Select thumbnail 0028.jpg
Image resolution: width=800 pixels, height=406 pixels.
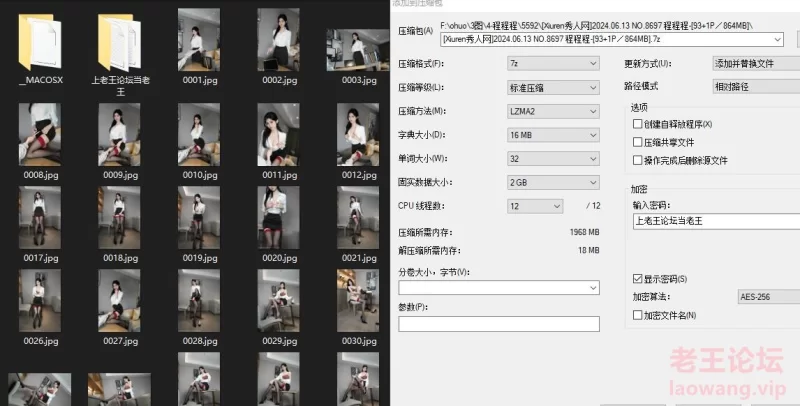coord(199,301)
